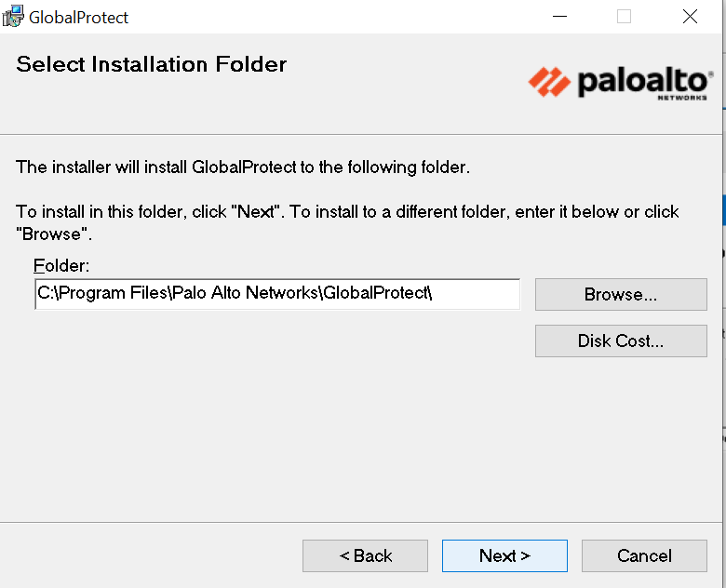This screenshot has height=588, width=726.
Task: Focus the installation Folder path field
Action: (x=276, y=294)
